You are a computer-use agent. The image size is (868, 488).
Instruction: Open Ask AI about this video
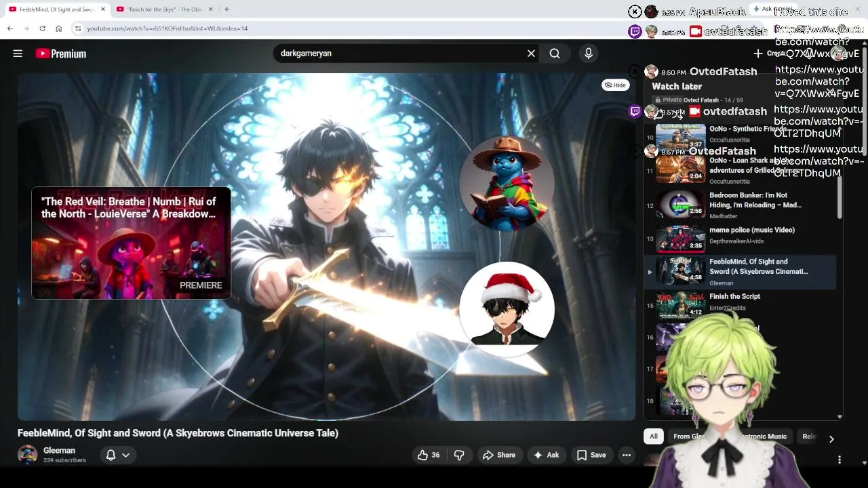(546, 455)
